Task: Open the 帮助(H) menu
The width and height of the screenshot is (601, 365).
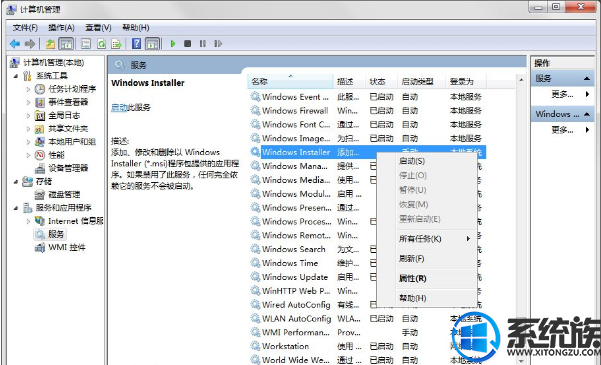Action: point(135,28)
